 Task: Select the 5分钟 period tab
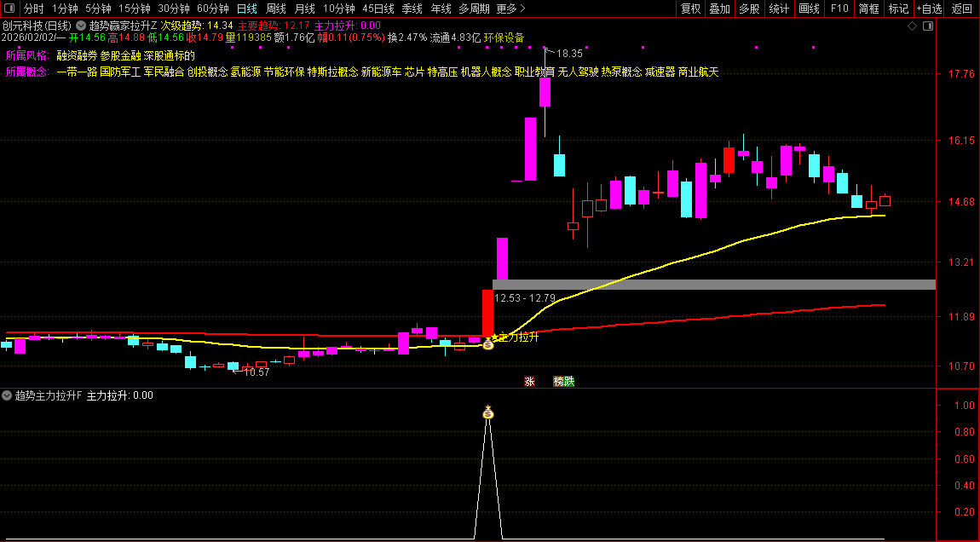[x=98, y=9]
